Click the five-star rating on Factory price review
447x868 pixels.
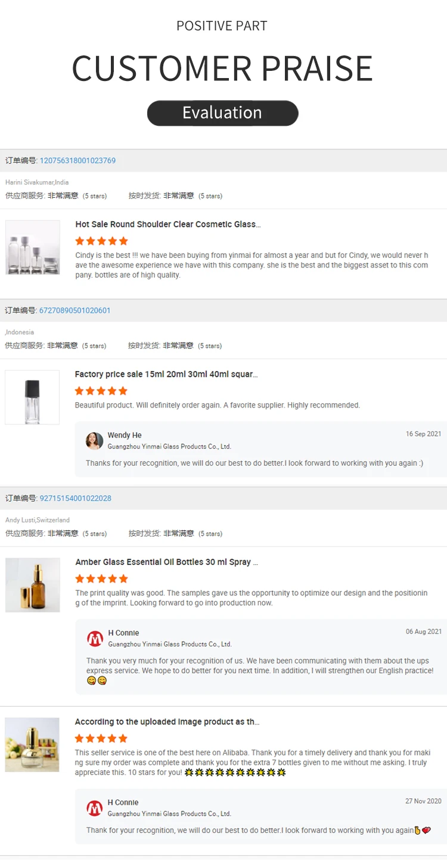101,391
